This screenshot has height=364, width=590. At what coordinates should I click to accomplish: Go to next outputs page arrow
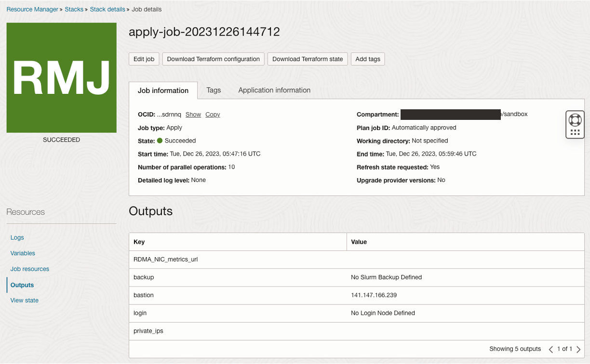click(578, 349)
